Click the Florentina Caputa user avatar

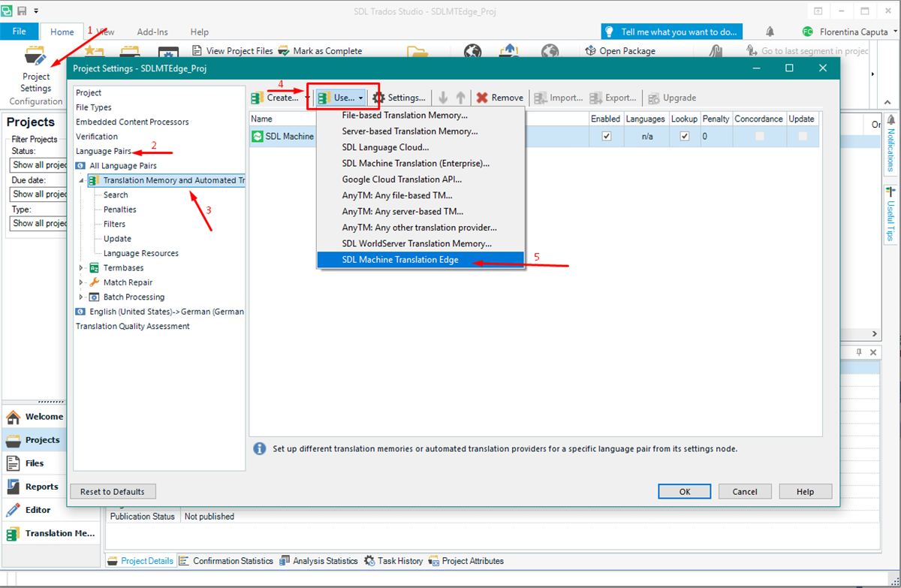click(808, 32)
